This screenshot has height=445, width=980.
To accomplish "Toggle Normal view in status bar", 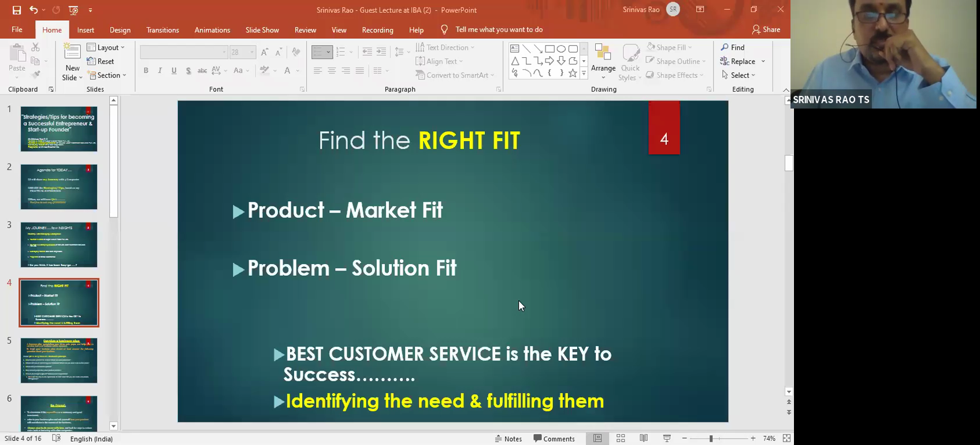I will [597, 439].
